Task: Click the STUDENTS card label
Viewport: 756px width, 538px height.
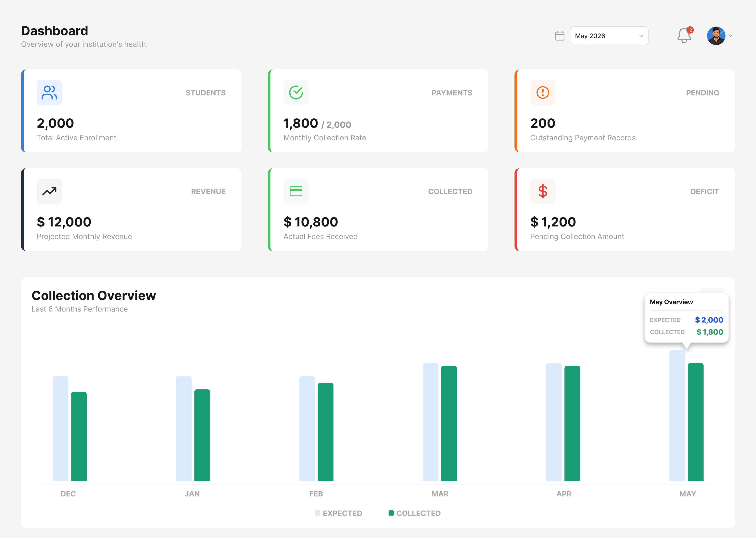Action: (206, 93)
